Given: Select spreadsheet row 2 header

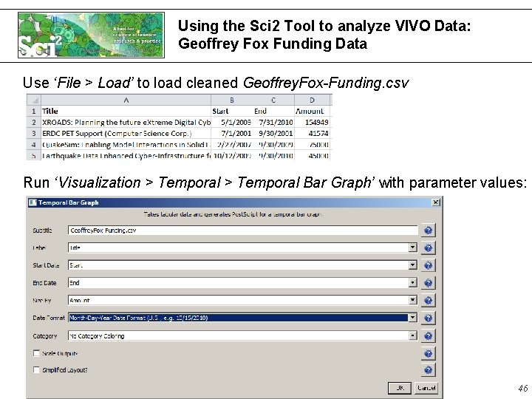Looking at the screenshot, I should 34,122.
